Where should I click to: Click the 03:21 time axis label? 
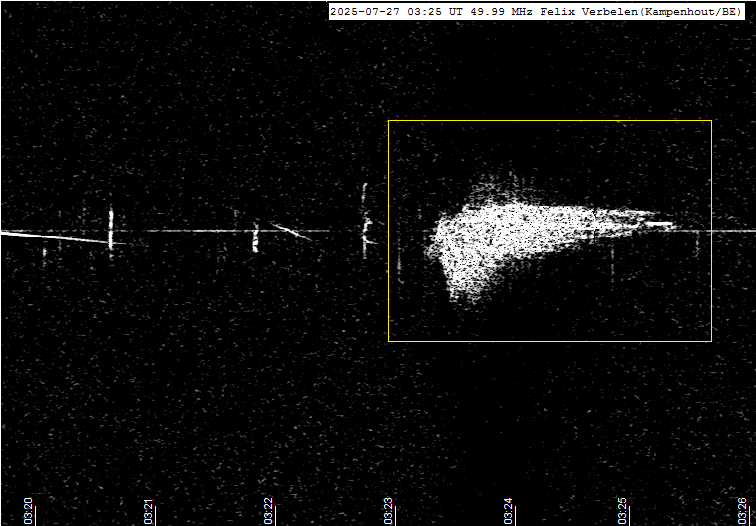[149, 512]
